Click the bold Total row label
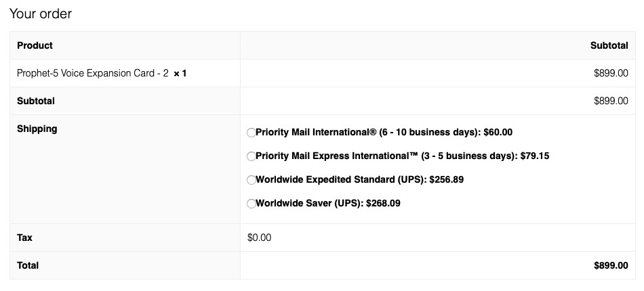Viewport: 644px width, 291px height. [28, 265]
